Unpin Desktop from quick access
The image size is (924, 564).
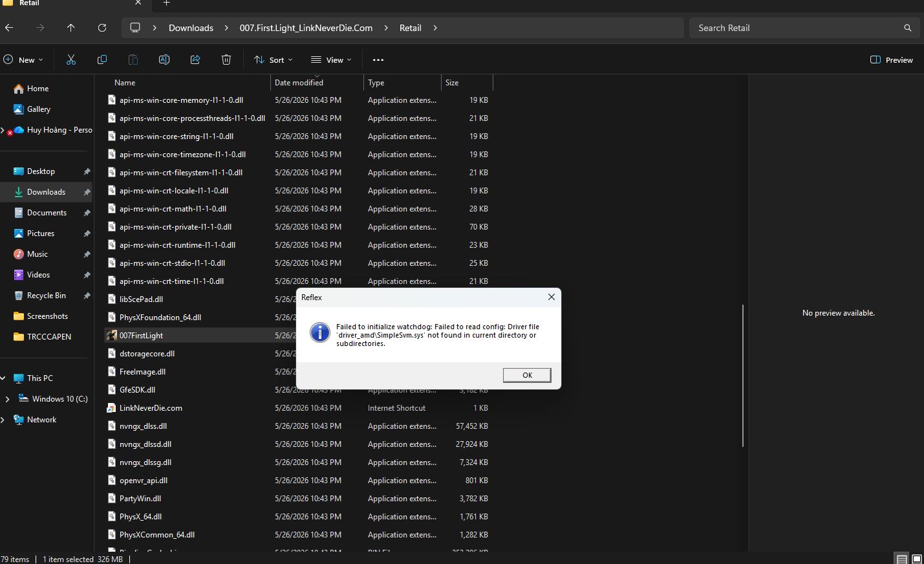tap(87, 171)
